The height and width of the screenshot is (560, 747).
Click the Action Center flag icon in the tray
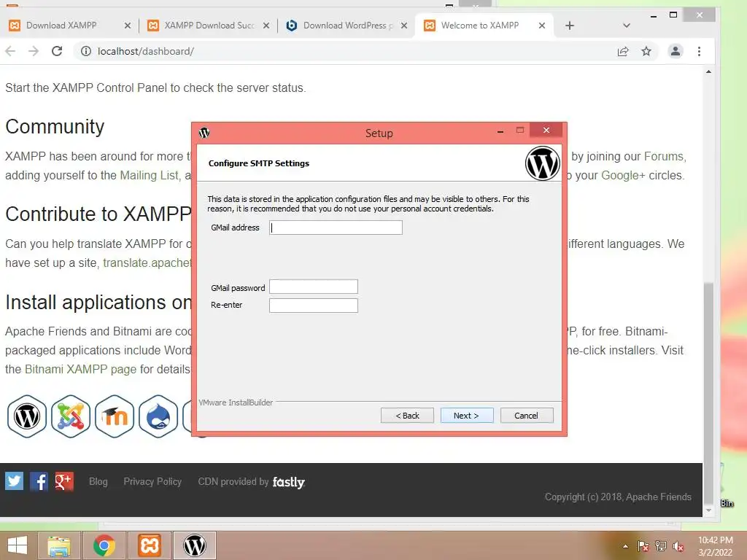click(x=643, y=546)
